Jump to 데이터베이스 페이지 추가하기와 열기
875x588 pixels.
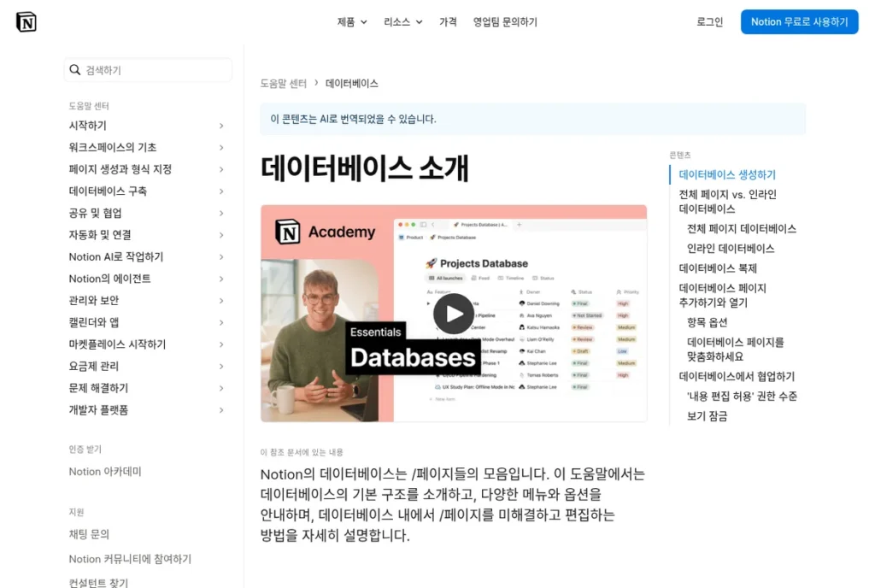[723, 295]
